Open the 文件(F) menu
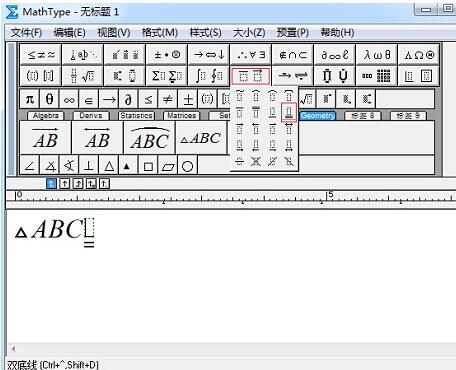 26,33
